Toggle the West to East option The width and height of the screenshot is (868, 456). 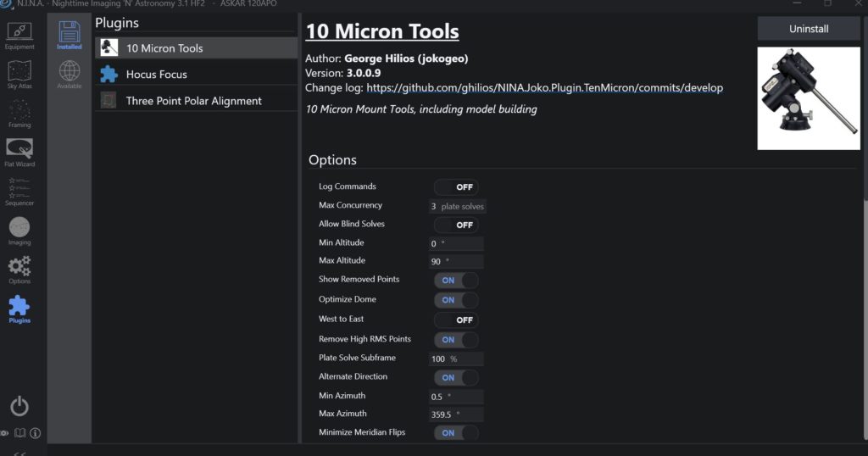pyautogui.click(x=456, y=320)
